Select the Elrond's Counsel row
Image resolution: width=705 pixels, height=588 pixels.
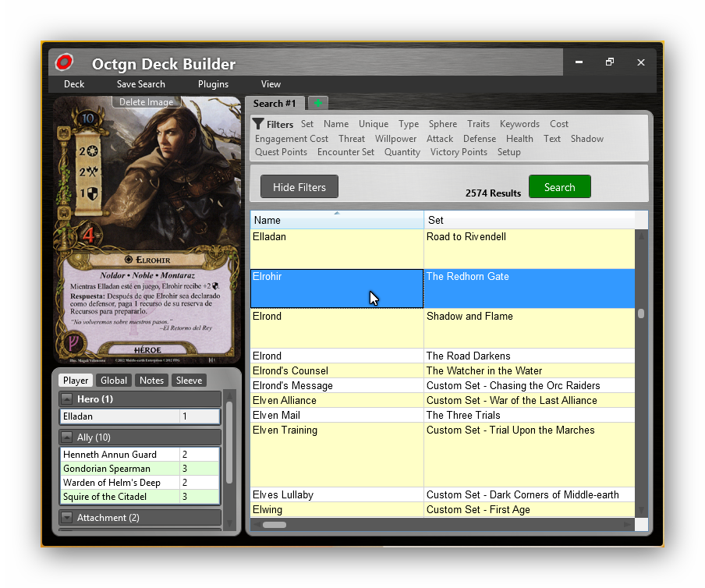[x=442, y=371]
